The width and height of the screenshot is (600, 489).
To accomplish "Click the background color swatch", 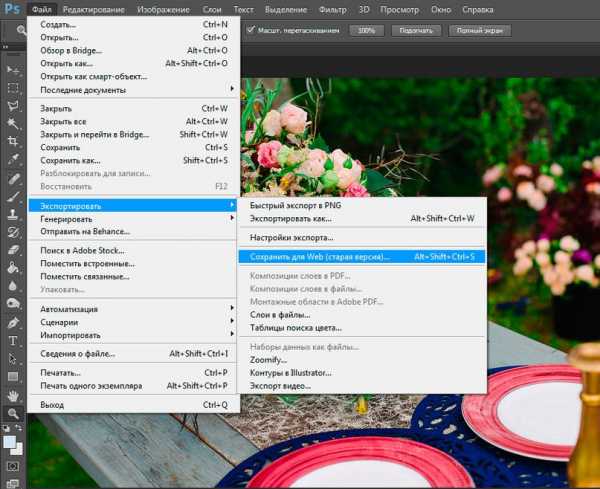I will 18,451.
